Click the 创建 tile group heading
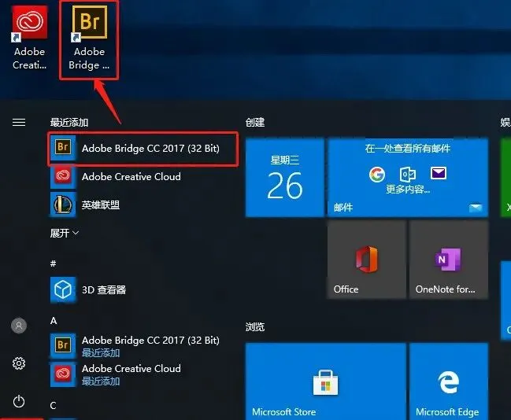Viewport: 511px width, 420px height. pos(255,123)
